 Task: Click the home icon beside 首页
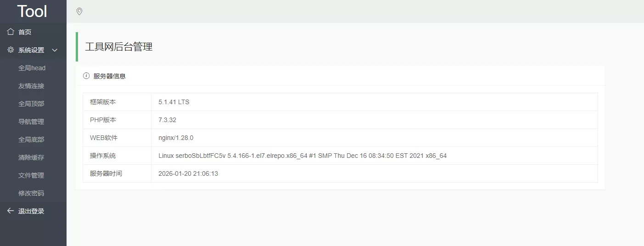pos(11,32)
